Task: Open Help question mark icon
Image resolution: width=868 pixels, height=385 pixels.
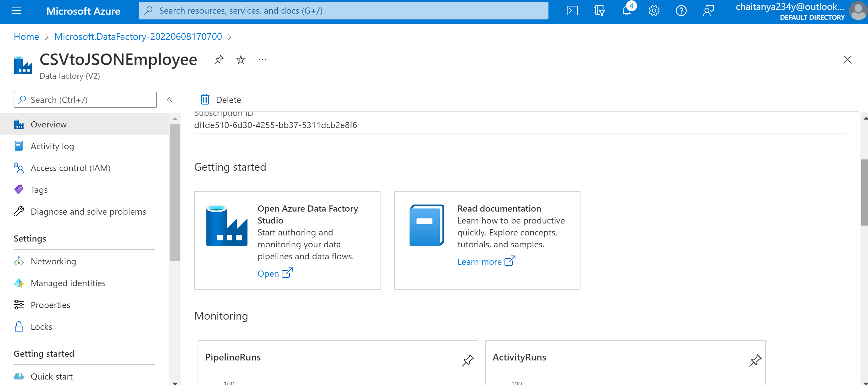Action: (681, 11)
